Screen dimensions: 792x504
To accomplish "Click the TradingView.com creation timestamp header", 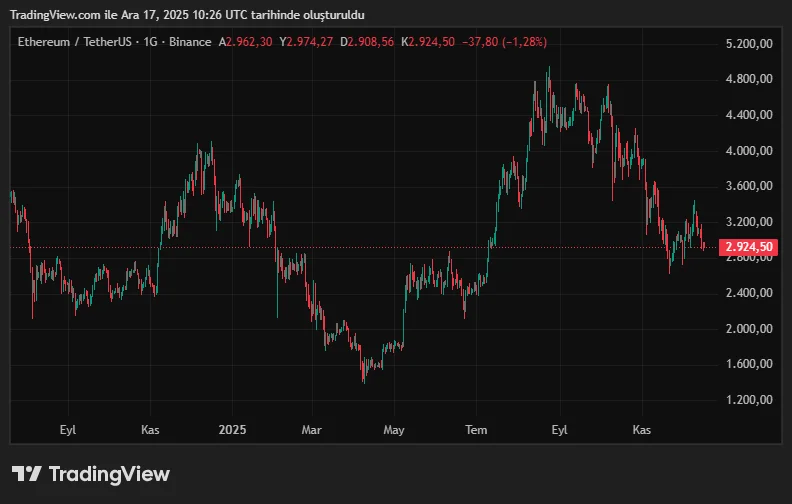I will coord(187,15).
